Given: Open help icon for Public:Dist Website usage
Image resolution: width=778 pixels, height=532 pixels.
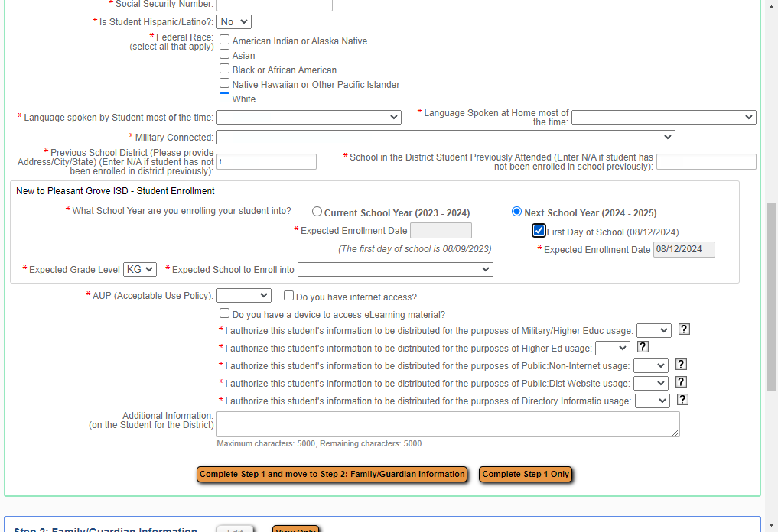Looking at the screenshot, I should [x=681, y=381].
